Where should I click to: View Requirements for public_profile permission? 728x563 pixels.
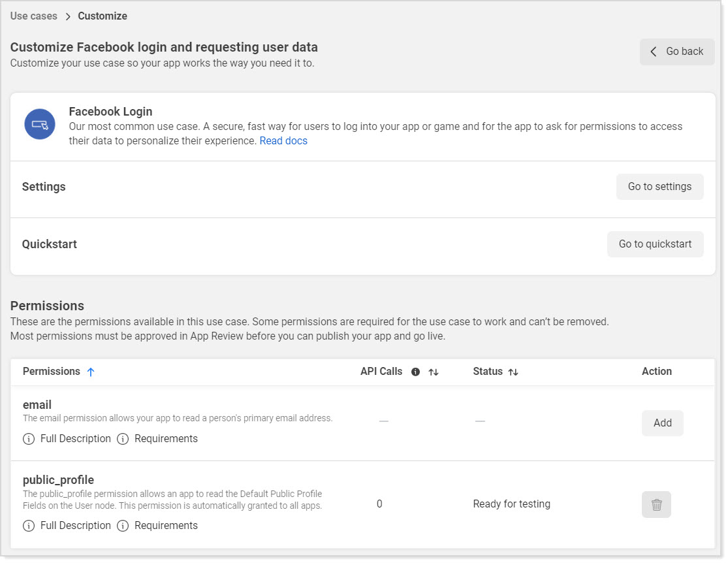point(166,526)
